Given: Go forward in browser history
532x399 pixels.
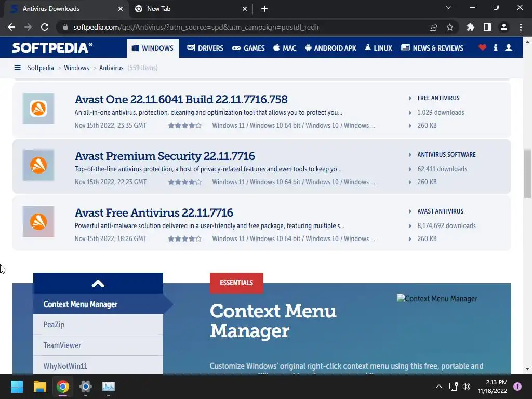Looking at the screenshot, I should (28, 27).
